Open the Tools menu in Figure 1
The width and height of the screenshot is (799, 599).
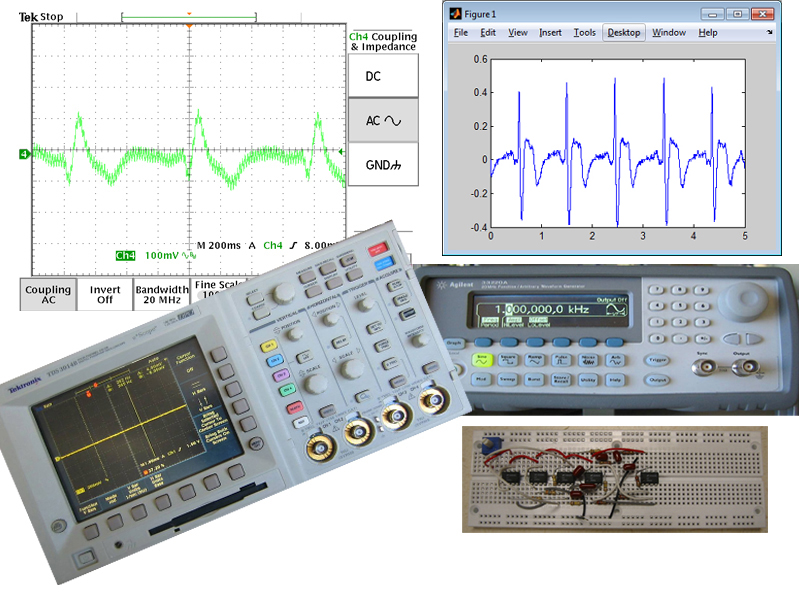584,32
